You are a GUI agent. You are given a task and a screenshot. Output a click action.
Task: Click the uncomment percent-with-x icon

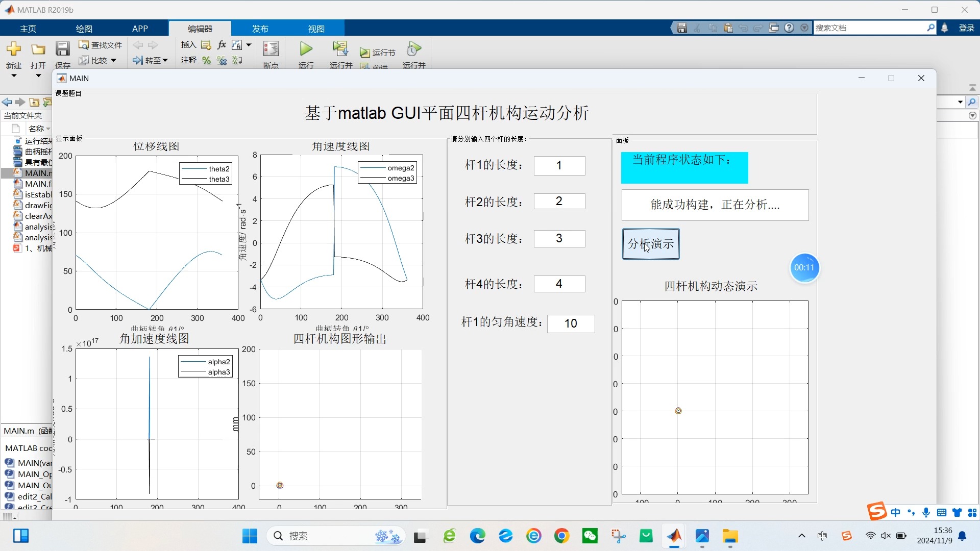click(x=222, y=60)
